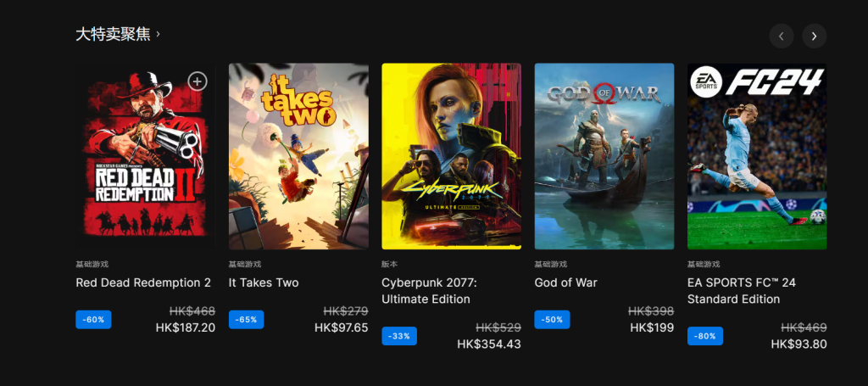The image size is (868, 386).
Task: Click the -50% discount badge
Action: click(x=552, y=320)
